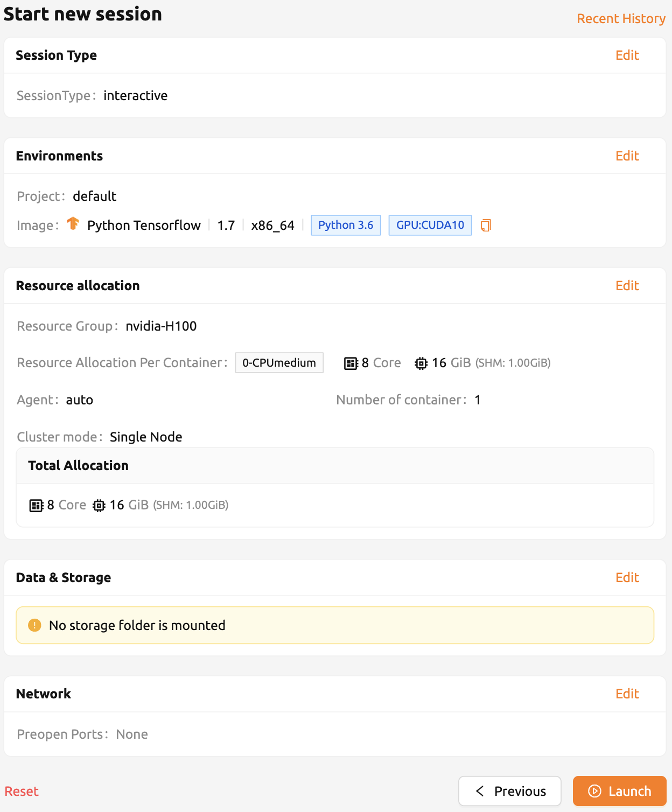Go back with the Previous button

pos(510,791)
